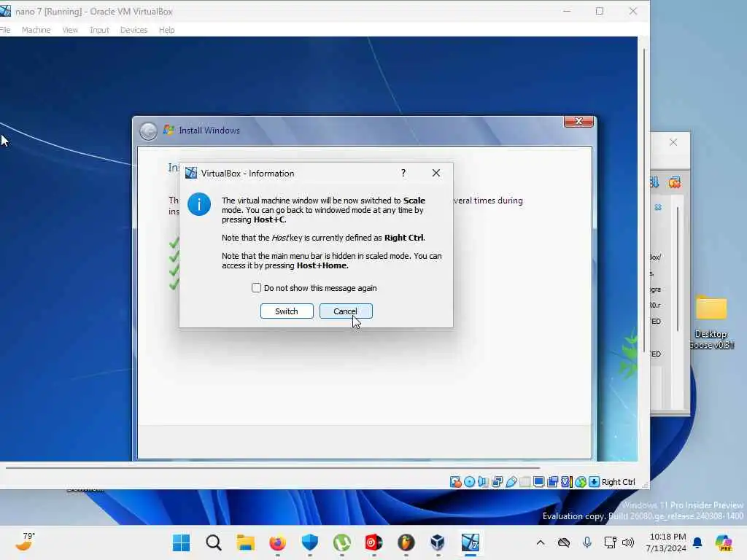Open the View menu

point(70,29)
